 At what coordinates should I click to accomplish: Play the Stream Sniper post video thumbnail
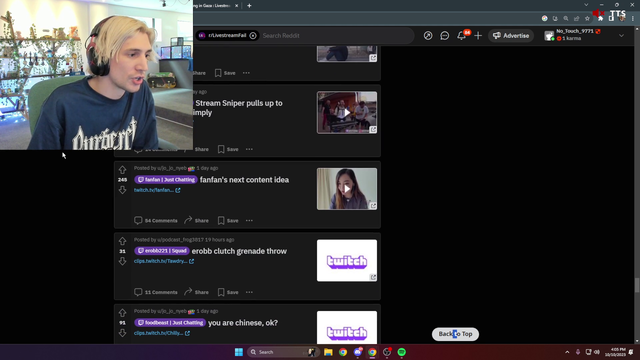(x=347, y=113)
